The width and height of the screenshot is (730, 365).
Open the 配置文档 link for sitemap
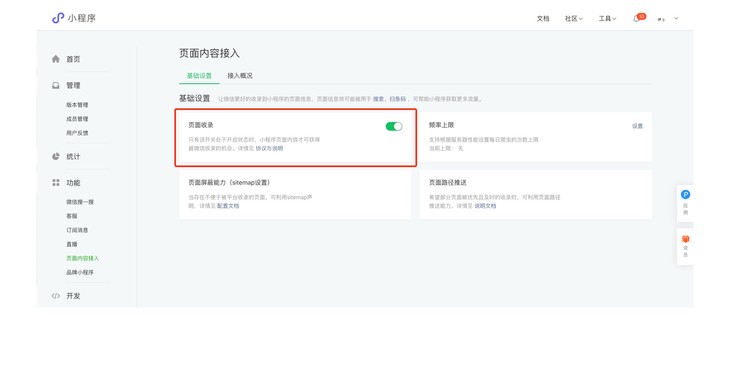click(x=228, y=205)
